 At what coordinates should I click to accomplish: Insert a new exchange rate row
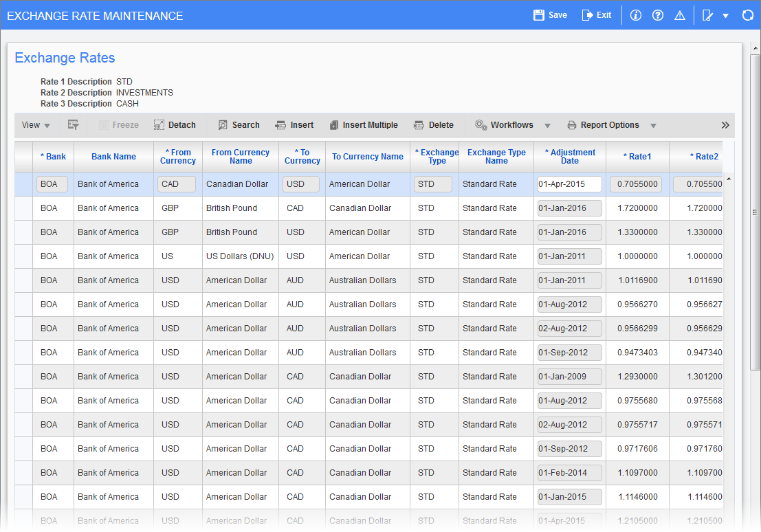pyautogui.click(x=294, y=125)
